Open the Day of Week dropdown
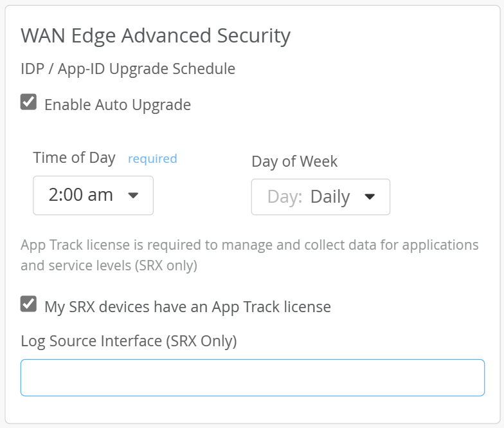The height and width of the screenshot is (428, 504). pos(320,197)
